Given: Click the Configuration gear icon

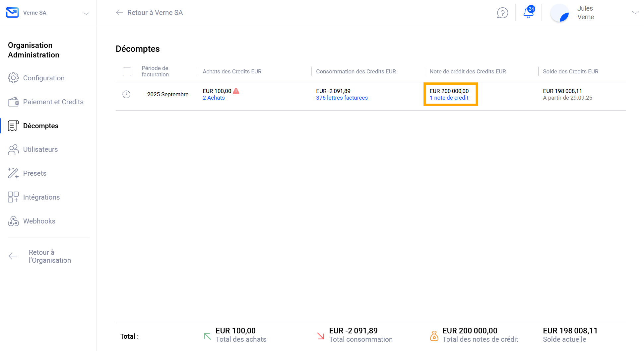Looking at the screenshot, I should click(13, 78).
